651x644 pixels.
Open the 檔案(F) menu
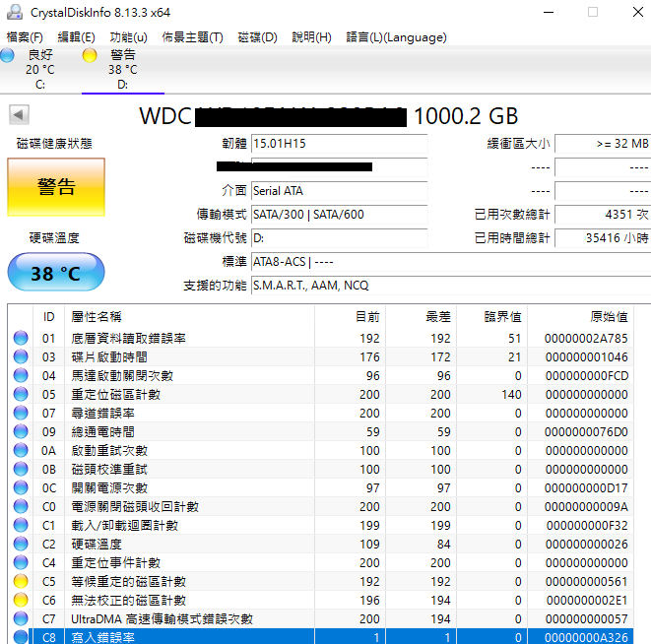pos(25,37)
